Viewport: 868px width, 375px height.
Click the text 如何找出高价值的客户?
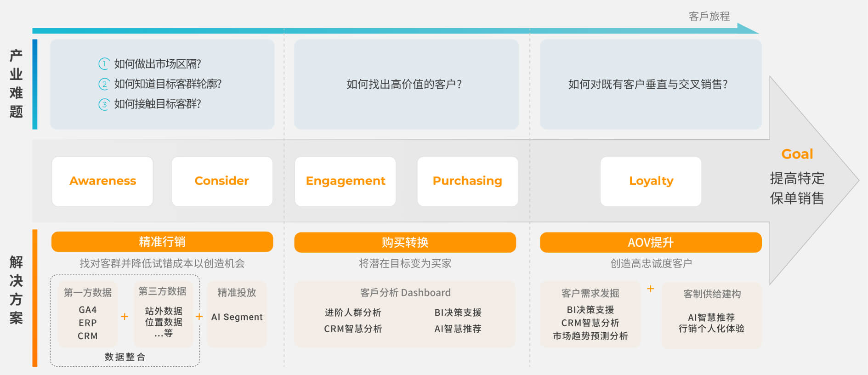(404, 84)
